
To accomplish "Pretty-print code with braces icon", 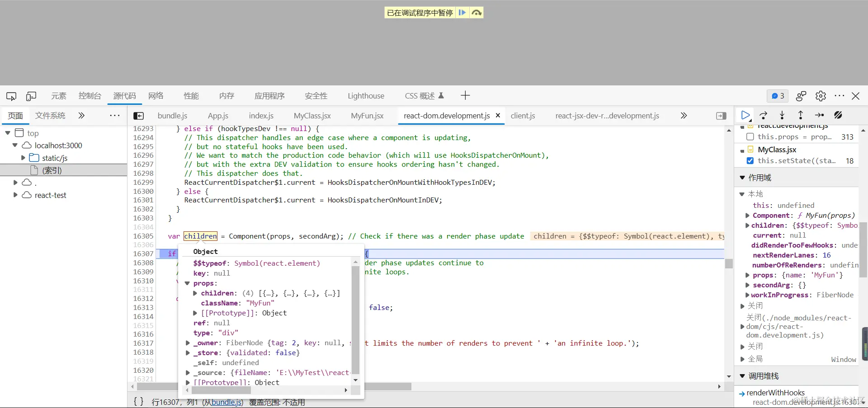I will tap(139, 401).
